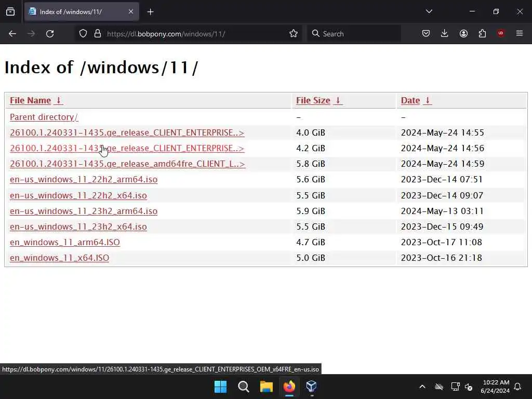
Task: Click the OneDrive tray icon
Action: [439, 387]
